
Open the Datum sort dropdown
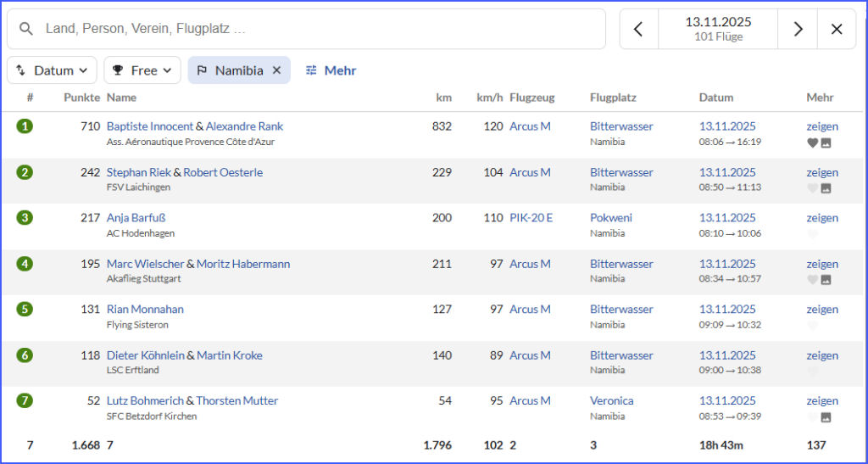[52, 70]
